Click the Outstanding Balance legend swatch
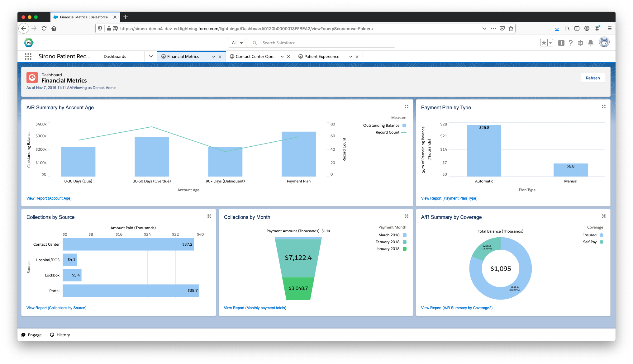 (404, 125)
